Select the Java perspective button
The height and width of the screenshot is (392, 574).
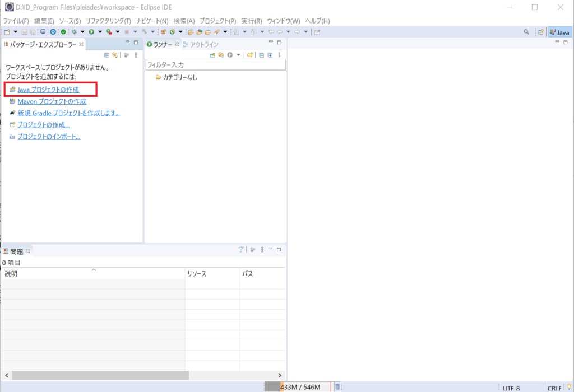(x=559, y=32)
